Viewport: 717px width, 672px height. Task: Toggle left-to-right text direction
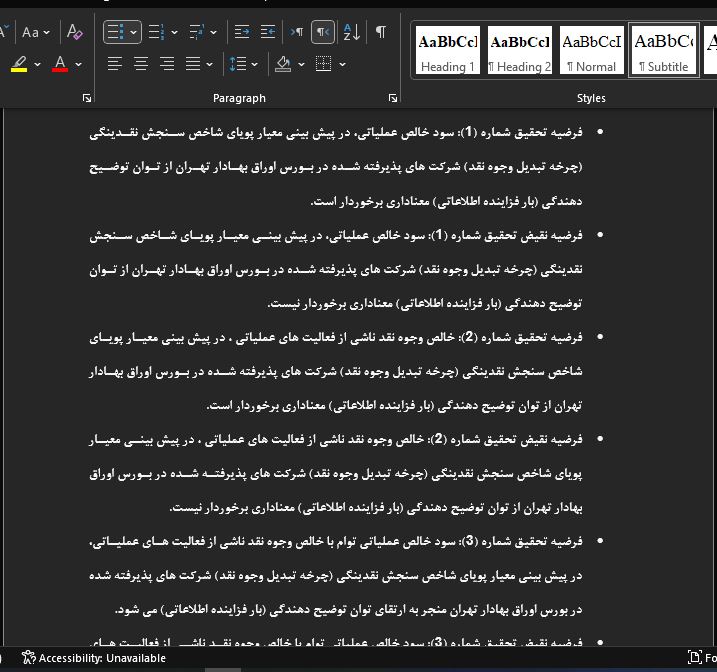pos(297,32)
